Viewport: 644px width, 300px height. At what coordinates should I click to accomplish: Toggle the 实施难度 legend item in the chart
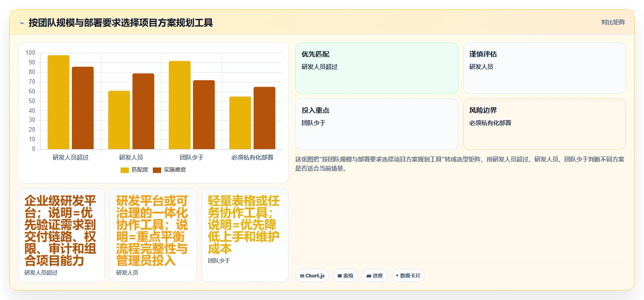pyautogui.click(x=169, y=170)
